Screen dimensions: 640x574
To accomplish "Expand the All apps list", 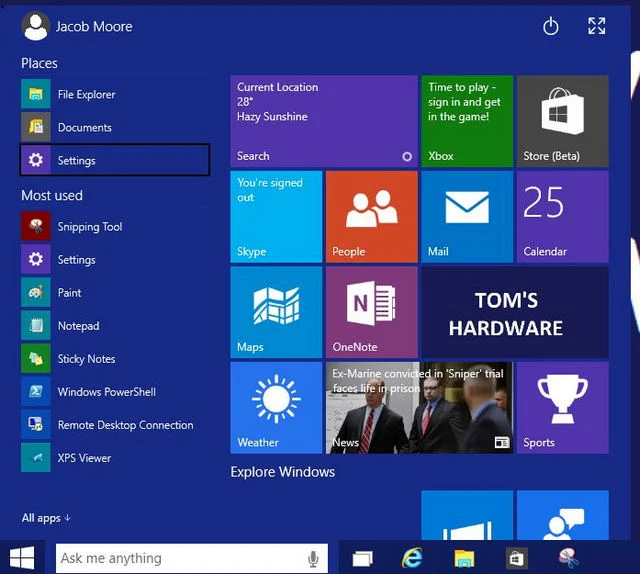I will pyautogui.click(x=46, y=518).
